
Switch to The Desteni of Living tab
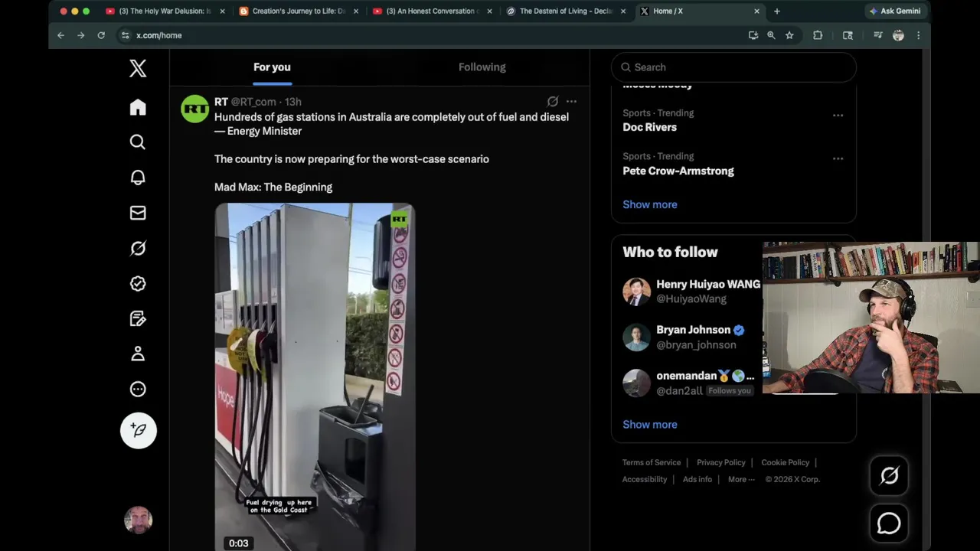[x=566, y=11]
